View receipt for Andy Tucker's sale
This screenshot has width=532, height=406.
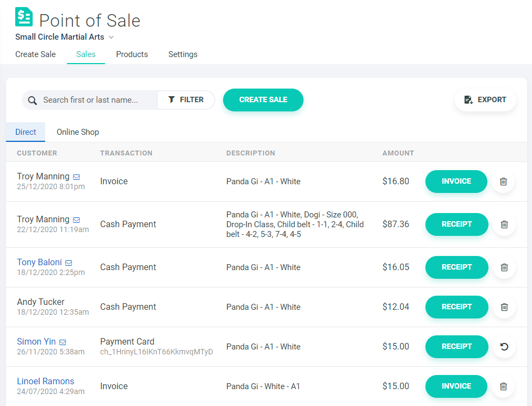tap(456, 307)
